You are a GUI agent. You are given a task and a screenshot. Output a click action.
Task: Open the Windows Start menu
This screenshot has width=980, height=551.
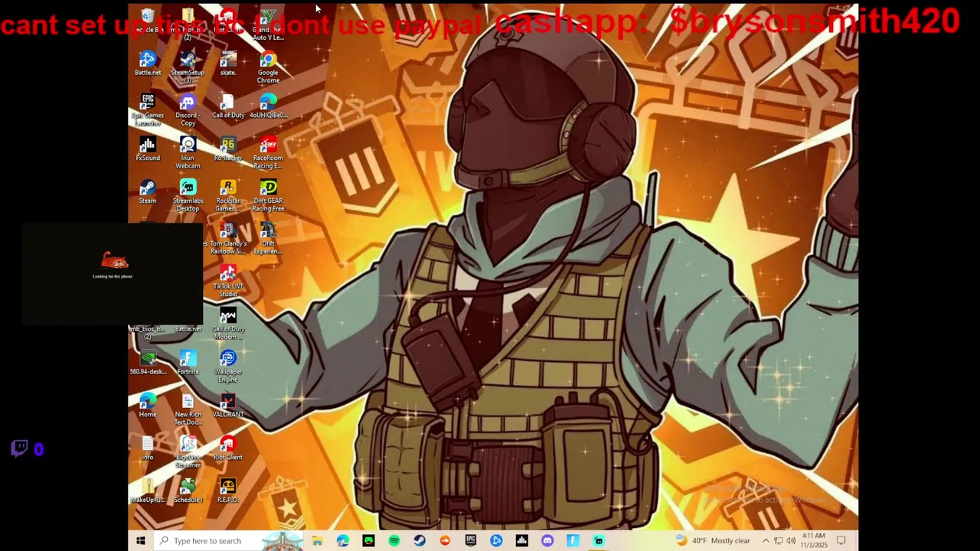pos(141,541)
